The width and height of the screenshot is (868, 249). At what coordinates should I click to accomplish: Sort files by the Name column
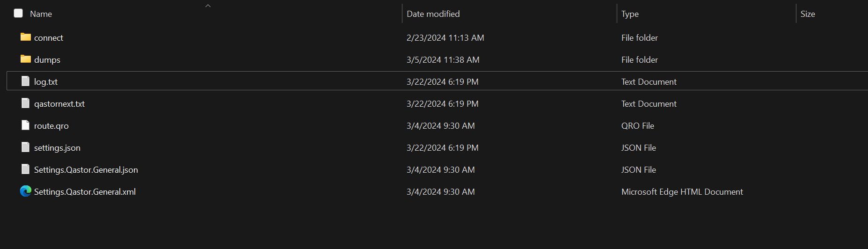coord(41,14)
